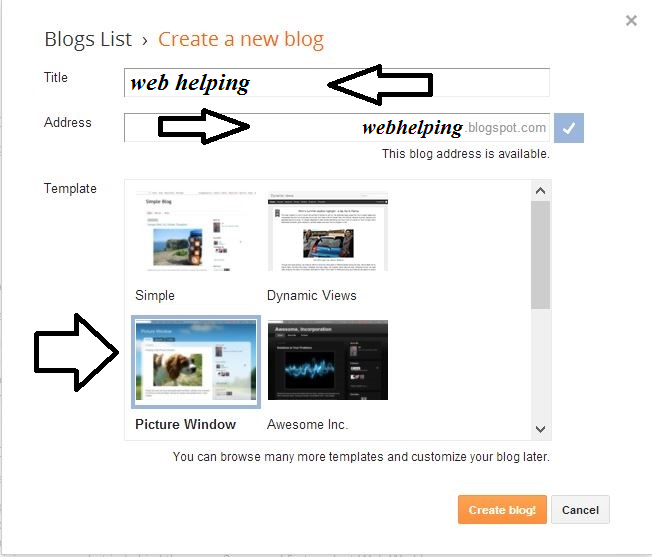Click the address availability checkmark icon

click(x=568, y=128)
